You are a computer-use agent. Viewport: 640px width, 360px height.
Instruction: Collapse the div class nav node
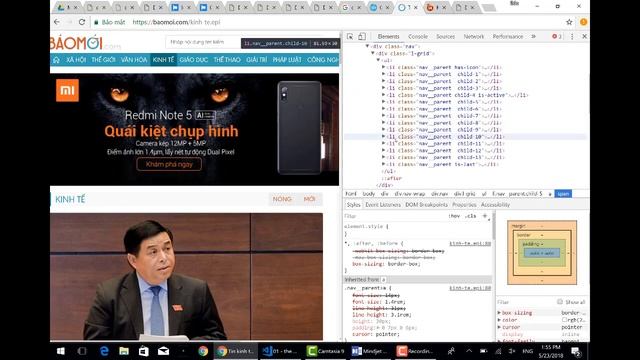[367, 46]
